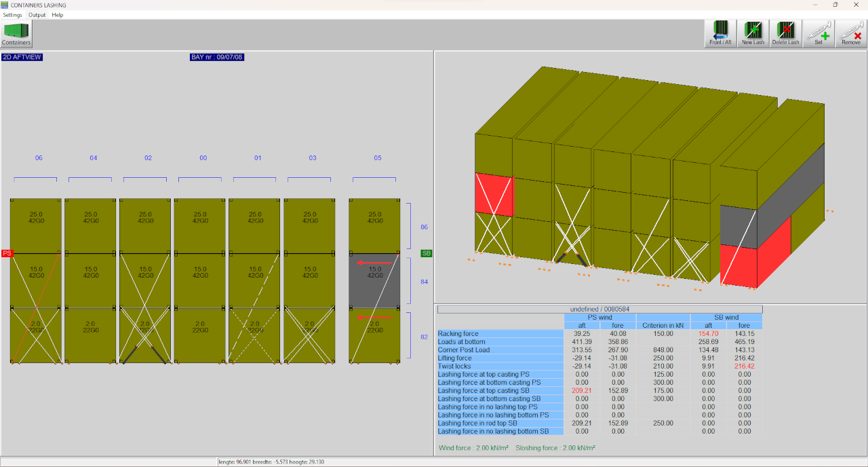This screenshot has height=467, width=868.
Task: Click the tier number 82 label
Action: coord(424,336)
